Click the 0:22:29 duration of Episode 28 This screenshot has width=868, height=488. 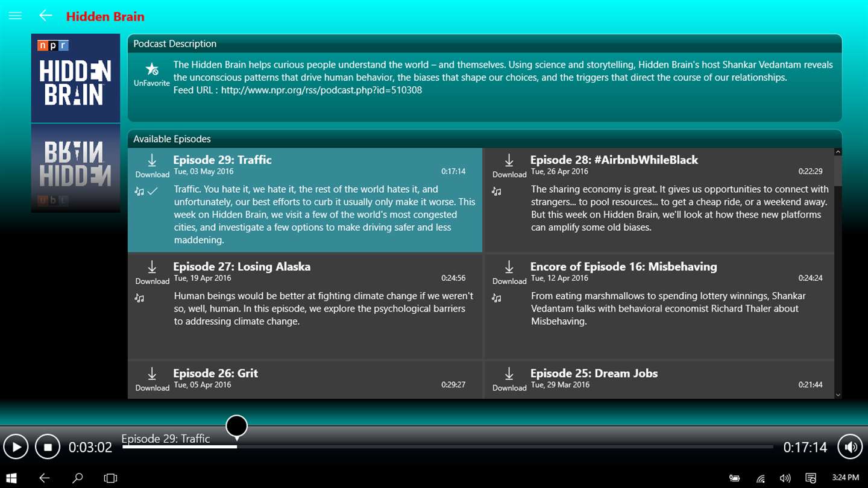810,172
